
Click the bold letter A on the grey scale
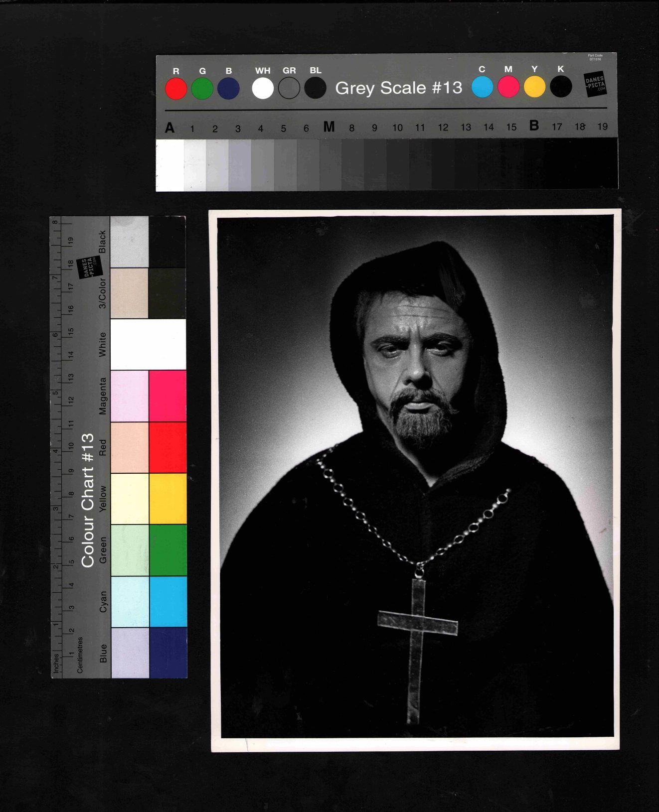point(169,128)
